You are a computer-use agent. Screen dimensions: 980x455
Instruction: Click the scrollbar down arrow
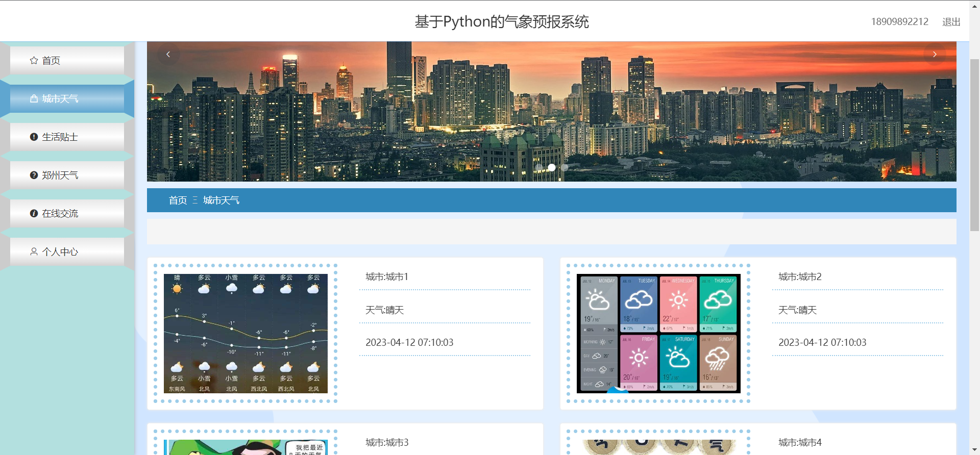click(974, 450)
